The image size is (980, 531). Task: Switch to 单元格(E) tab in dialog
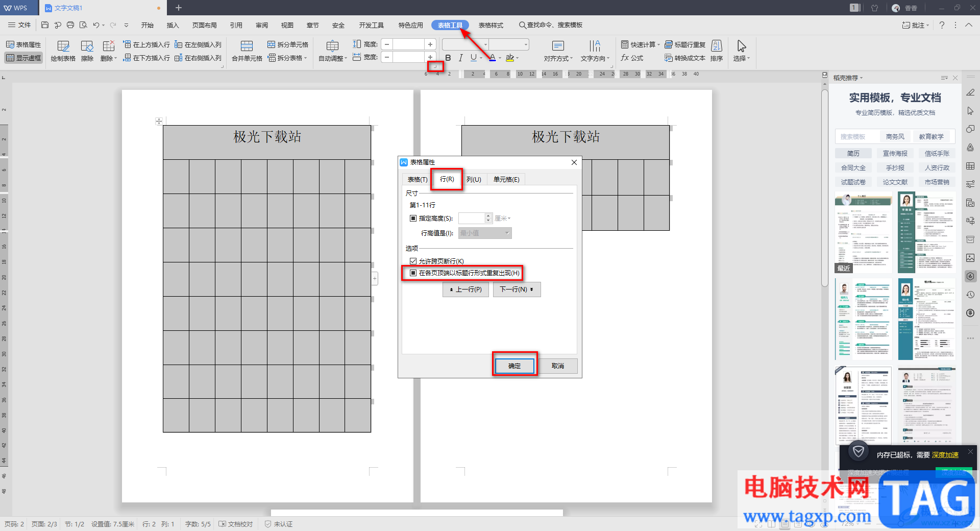506,179
